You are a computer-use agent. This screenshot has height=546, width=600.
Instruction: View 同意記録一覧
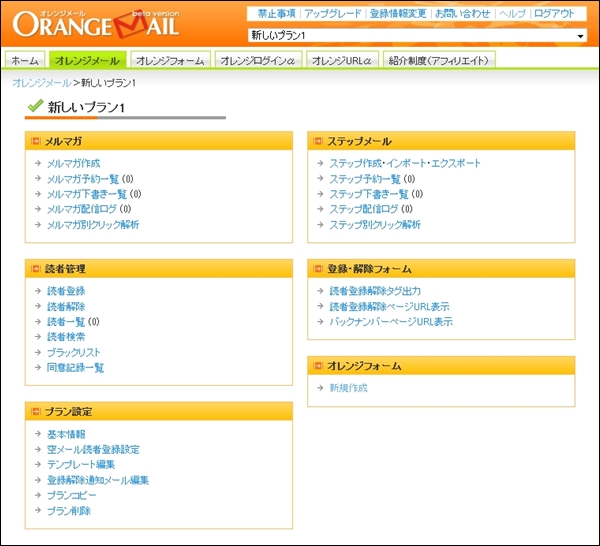coord(75,367)
